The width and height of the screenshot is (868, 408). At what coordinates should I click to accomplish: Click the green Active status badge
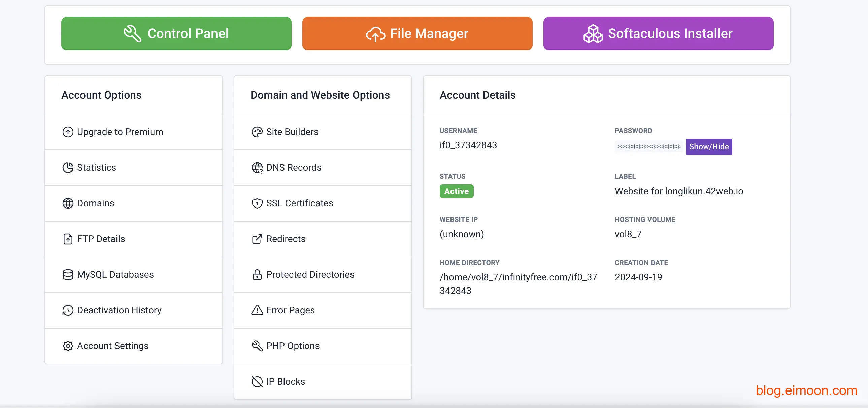pos(456,191)
